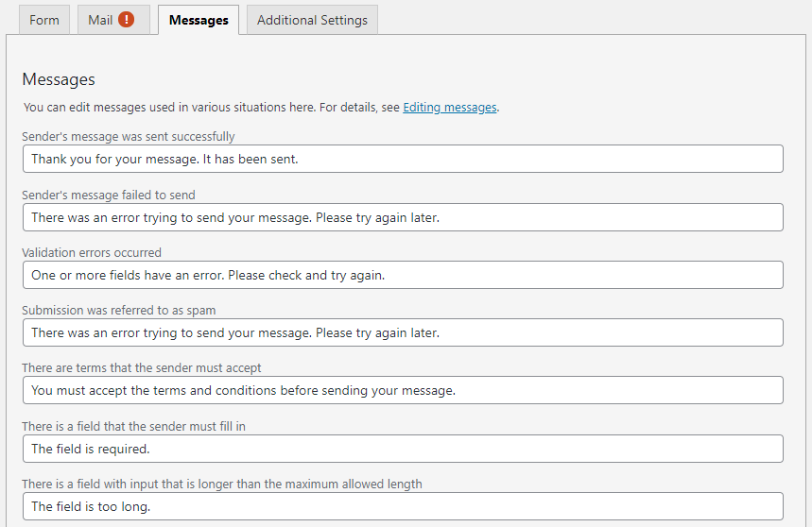The image size is (812, 527).
Task: Switch to the Form tab
Action: pyautogui.click(x=44, y=20)
